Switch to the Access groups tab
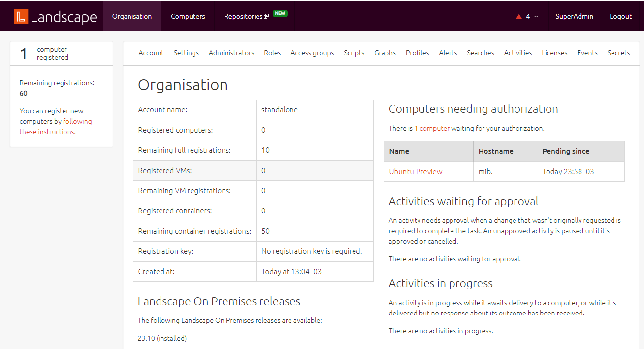The height and width of the screenshot is (349, 644). click(x=312, y=53)
